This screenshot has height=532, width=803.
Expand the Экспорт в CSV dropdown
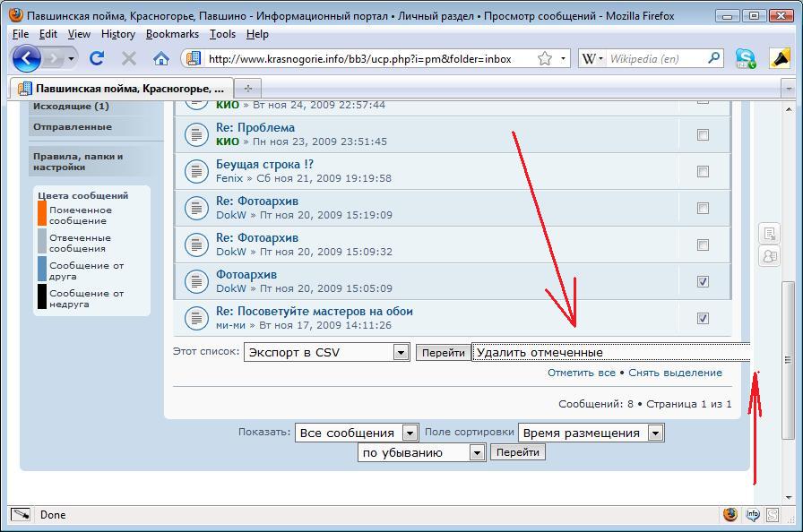401,353
